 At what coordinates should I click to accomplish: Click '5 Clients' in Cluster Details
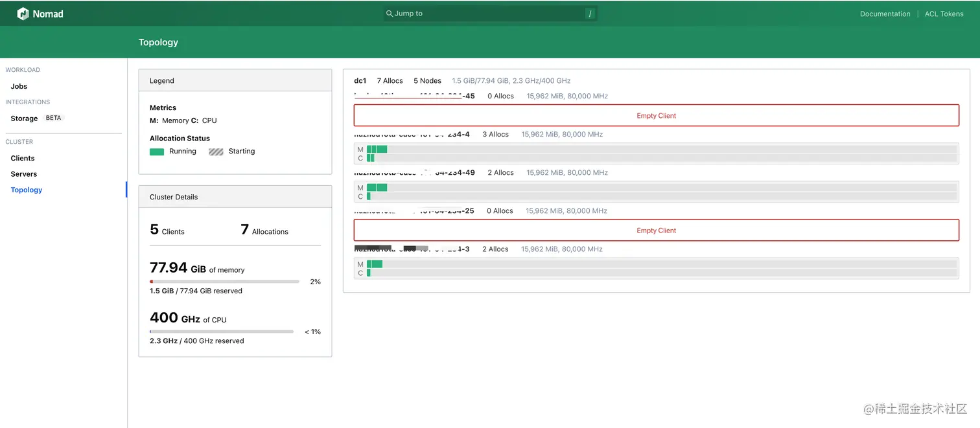coord(167,230)
